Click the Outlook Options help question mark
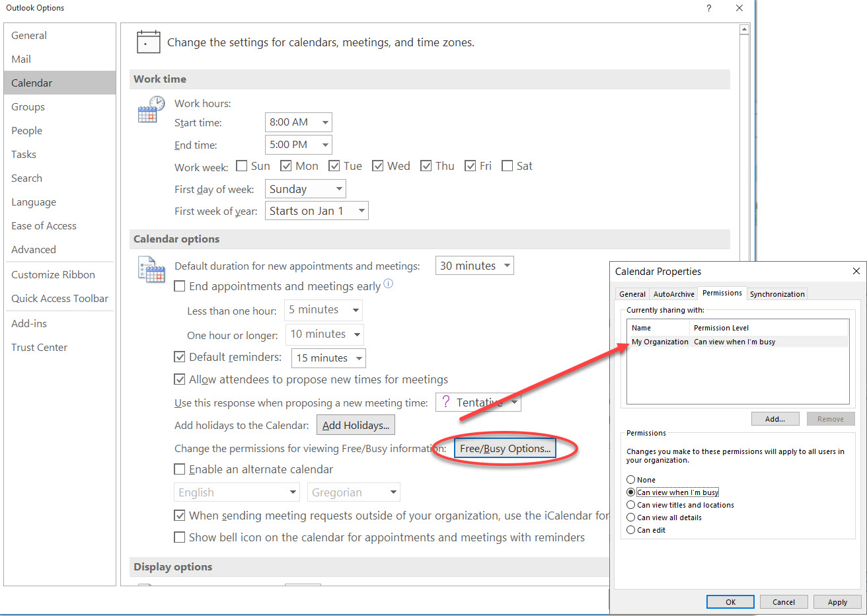This screenshot has height=616, width=867. (x=708, y=8)
